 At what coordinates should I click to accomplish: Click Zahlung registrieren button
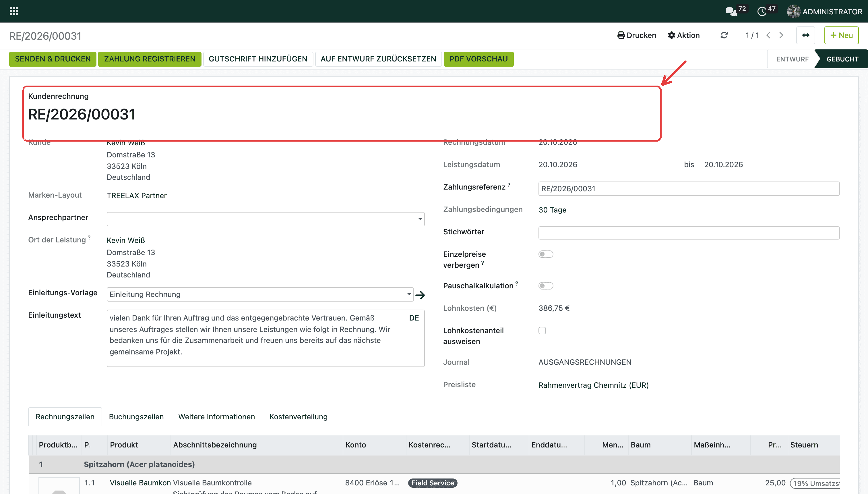click(x=150, y=59)
